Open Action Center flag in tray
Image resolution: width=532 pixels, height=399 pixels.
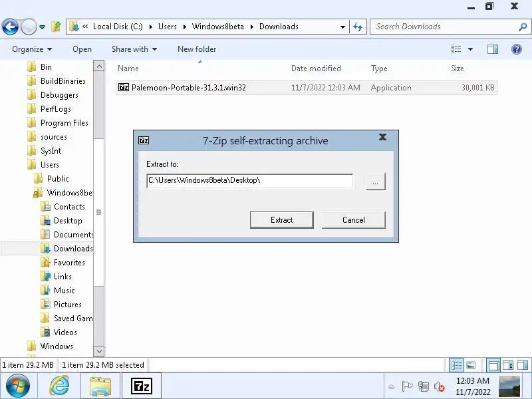click(407, 386)
